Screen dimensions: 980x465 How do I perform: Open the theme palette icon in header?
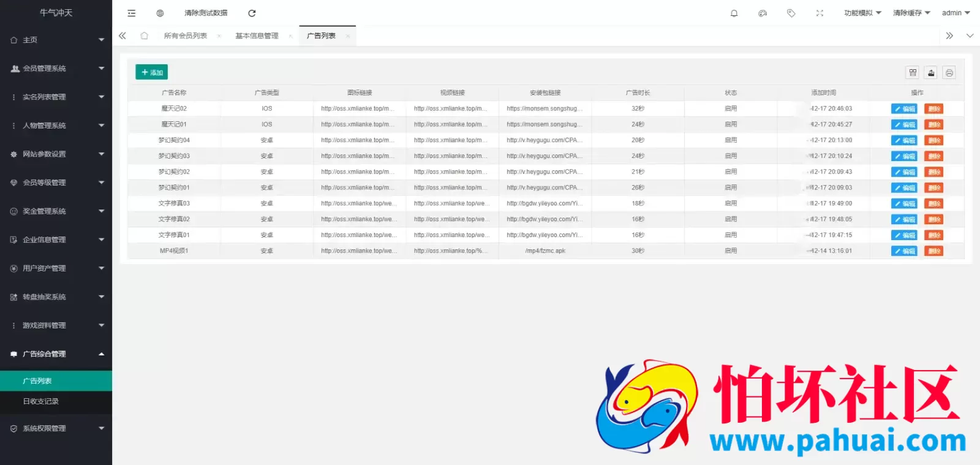pos(763,13)
